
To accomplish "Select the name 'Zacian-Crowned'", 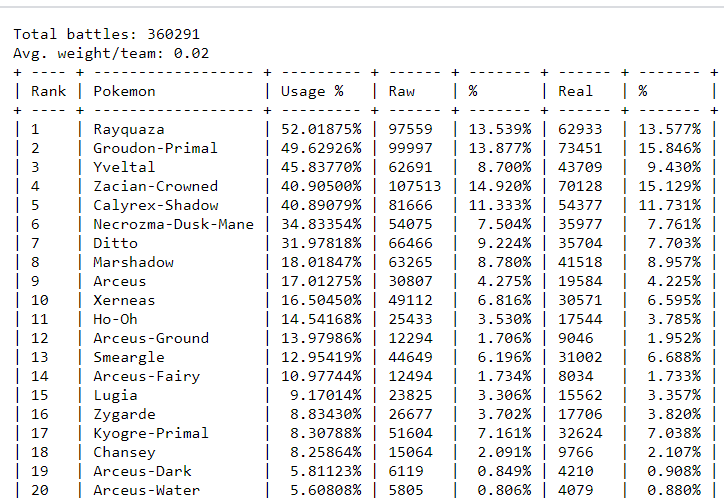I will [x=156, y=186].
